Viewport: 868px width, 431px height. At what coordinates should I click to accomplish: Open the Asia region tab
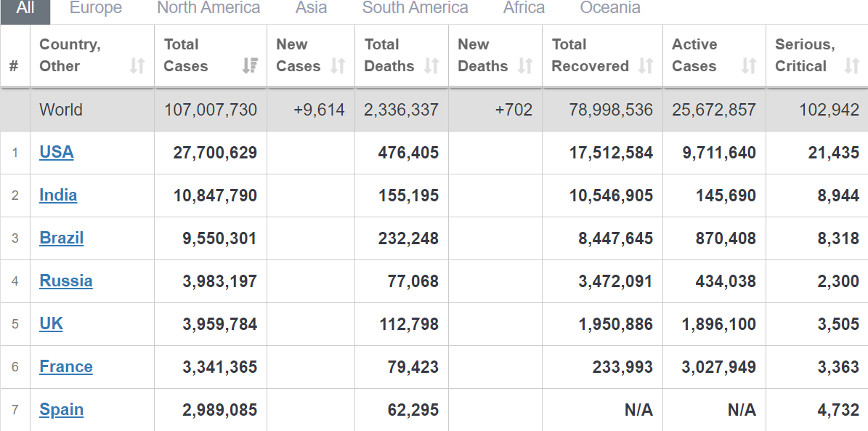pos(311,9)
